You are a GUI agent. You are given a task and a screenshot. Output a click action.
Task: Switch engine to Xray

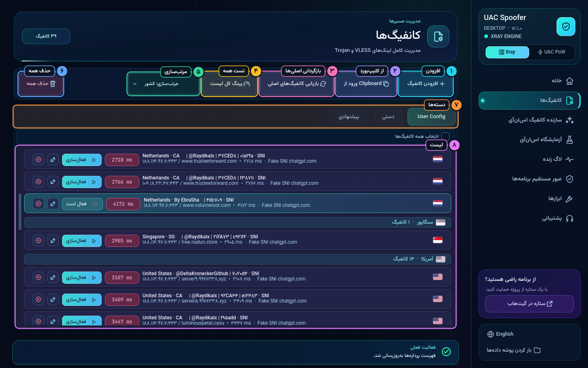507,52
